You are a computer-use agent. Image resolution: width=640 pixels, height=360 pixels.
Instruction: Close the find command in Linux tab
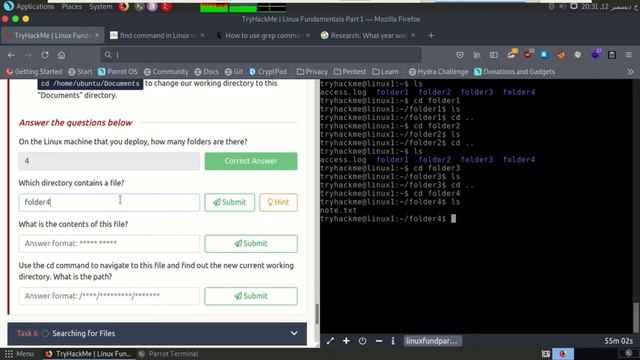pyautogui.click(x=202, y=36)
